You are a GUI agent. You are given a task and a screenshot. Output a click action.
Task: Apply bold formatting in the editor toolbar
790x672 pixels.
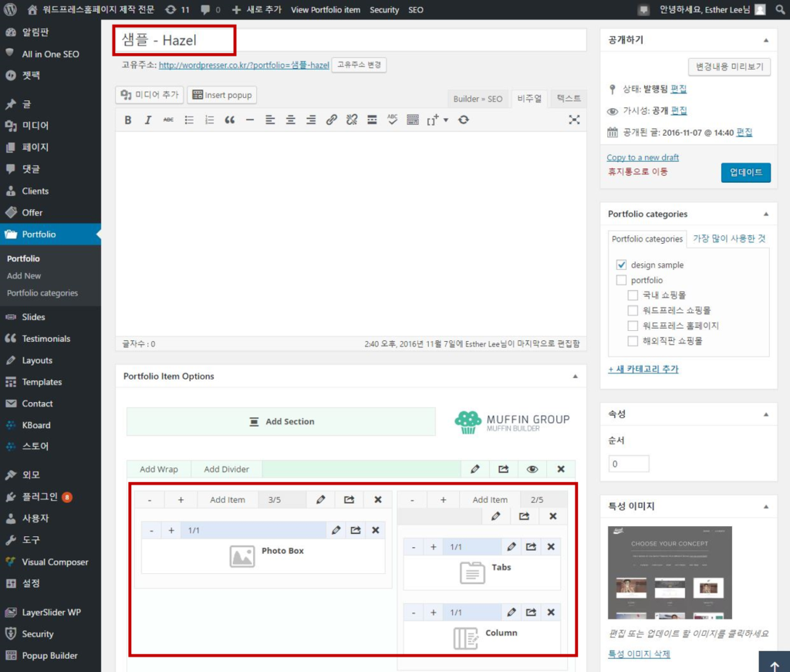coord(127,120)
